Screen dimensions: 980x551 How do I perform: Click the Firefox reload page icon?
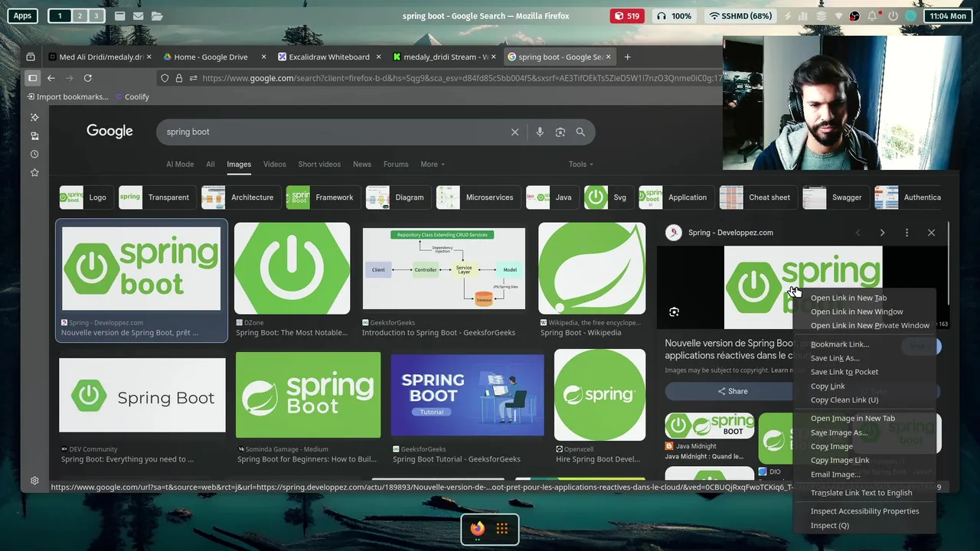[88, 78]
